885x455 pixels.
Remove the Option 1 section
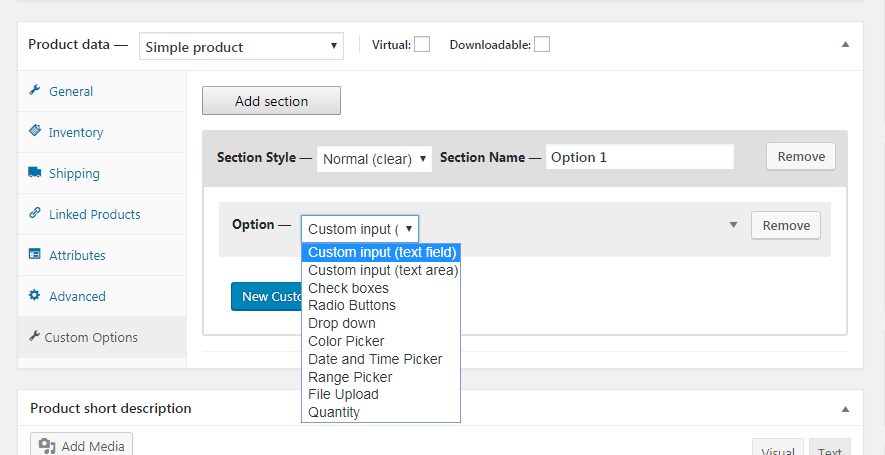801,156
